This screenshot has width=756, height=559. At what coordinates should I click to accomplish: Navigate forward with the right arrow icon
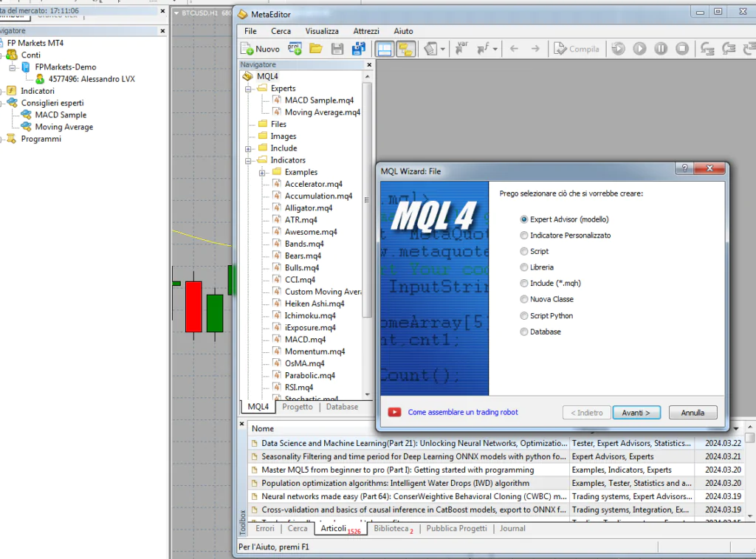[x=535, y=49]
